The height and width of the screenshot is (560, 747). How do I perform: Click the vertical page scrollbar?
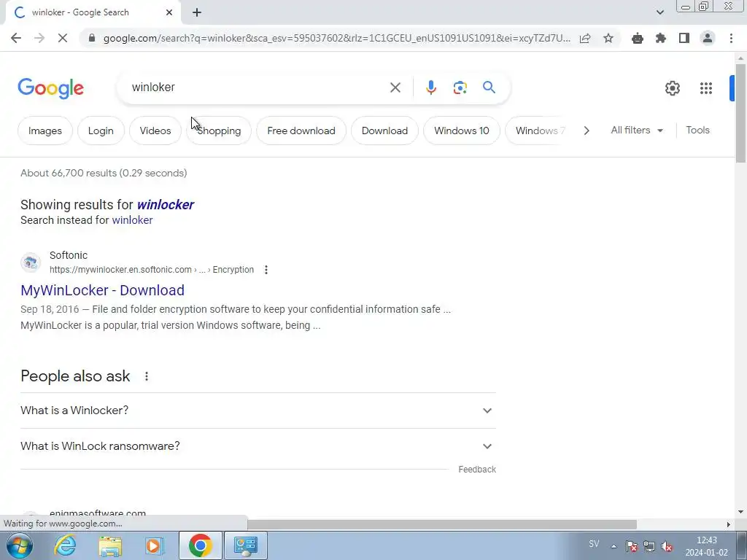coord(740,113)
